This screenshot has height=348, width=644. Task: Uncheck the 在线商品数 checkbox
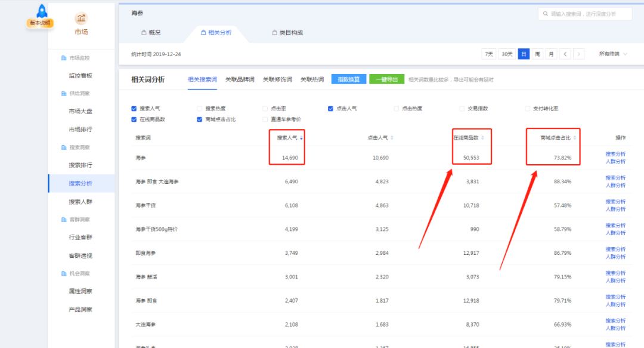pos(134,119)
